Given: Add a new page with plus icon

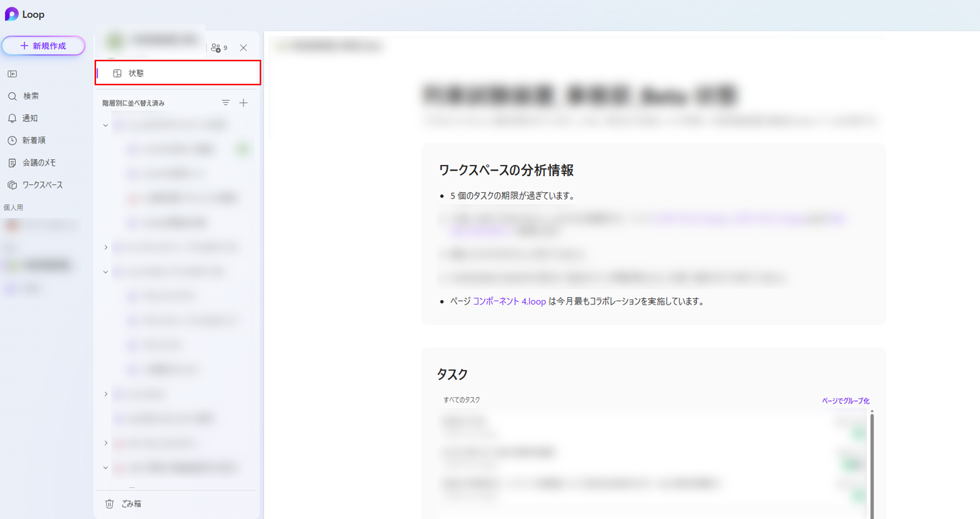Looking at the screenshot, I should (244, 103).
